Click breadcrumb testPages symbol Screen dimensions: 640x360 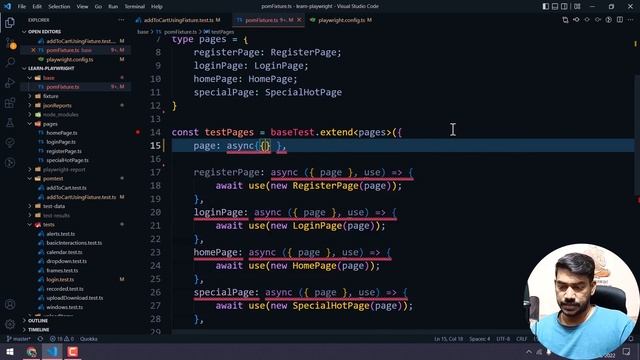(222, 31)
